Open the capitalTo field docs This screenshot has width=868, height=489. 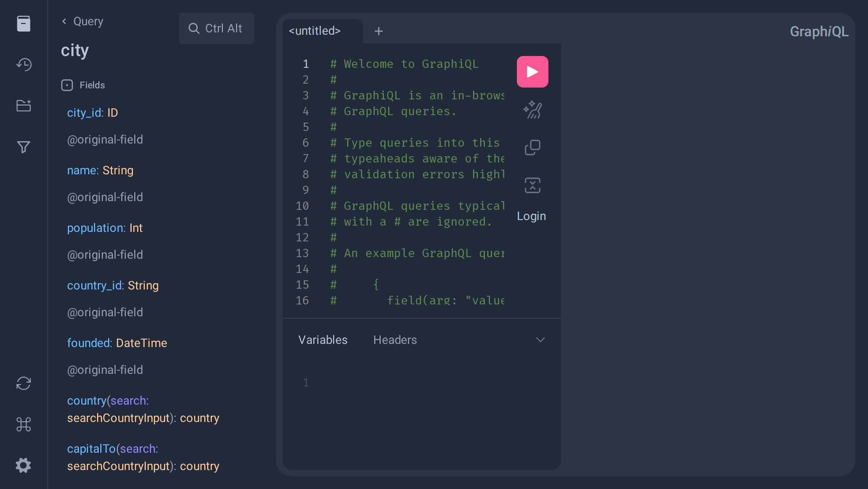click(91, 449)
